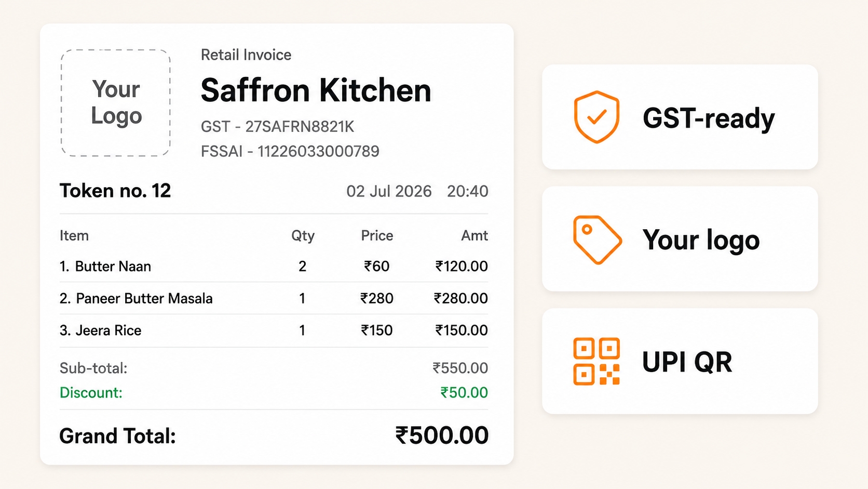The width and height of the screenshot is (868, 489).
Task: Select the Jeera Rice item row
Action: point(274,331)
